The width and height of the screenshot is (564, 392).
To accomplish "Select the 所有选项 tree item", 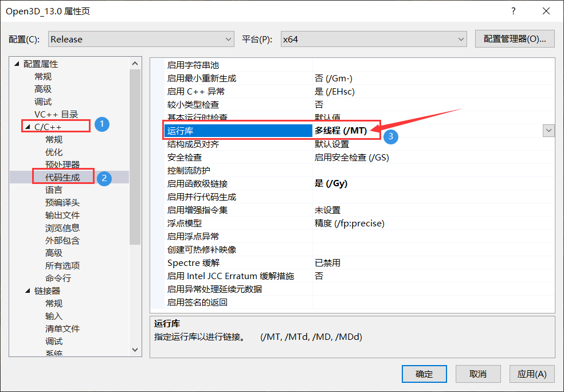I will tap(62, 265).
